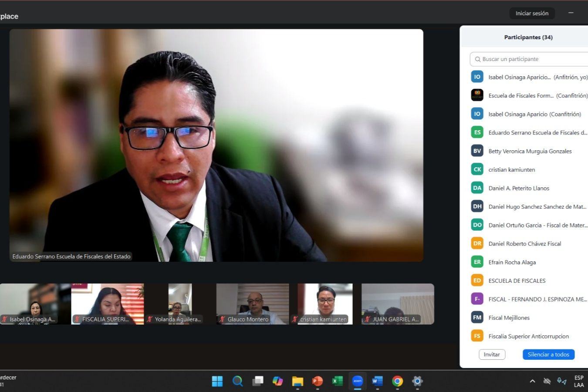Click the Windows Start button
588x392 pixels.
pyautogui.click(x=217, y=381)
